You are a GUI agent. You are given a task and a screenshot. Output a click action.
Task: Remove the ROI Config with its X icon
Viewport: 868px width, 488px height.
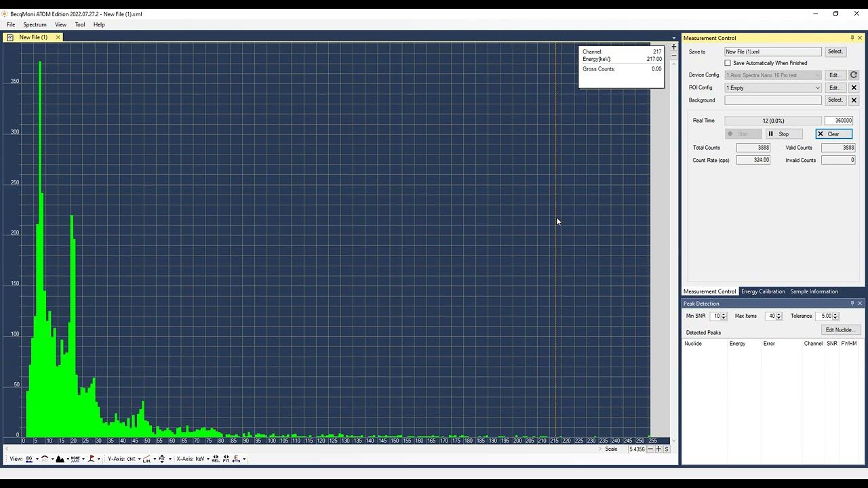click(854, 87)
